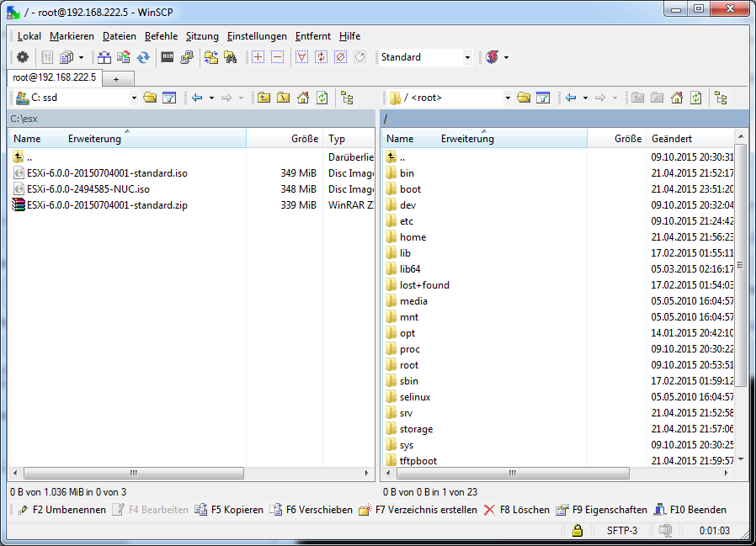Screen dimensions: 756x546
Task: Sort local panel by Größe column
Action: click(285, 139)
